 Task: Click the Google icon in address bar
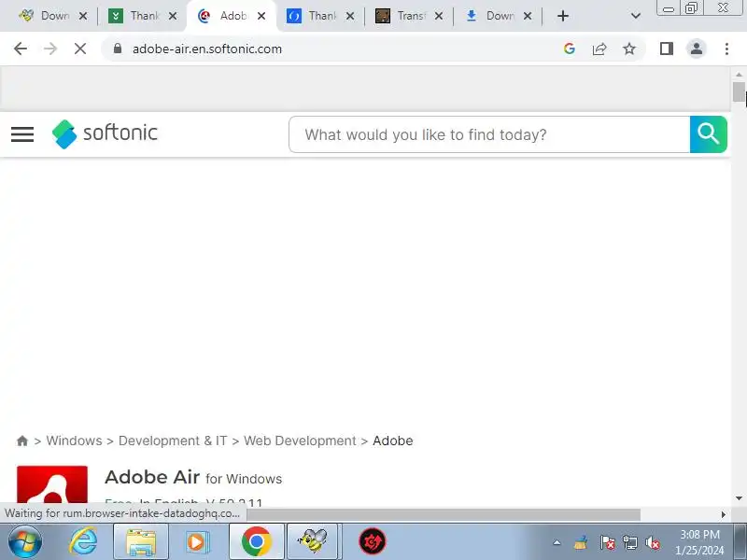coord(570,49)
